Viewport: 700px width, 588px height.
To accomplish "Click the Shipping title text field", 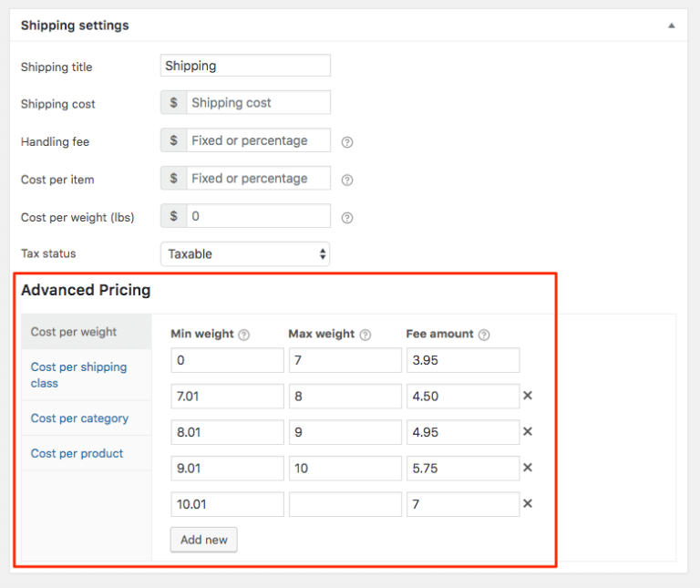I will point(245,66).
